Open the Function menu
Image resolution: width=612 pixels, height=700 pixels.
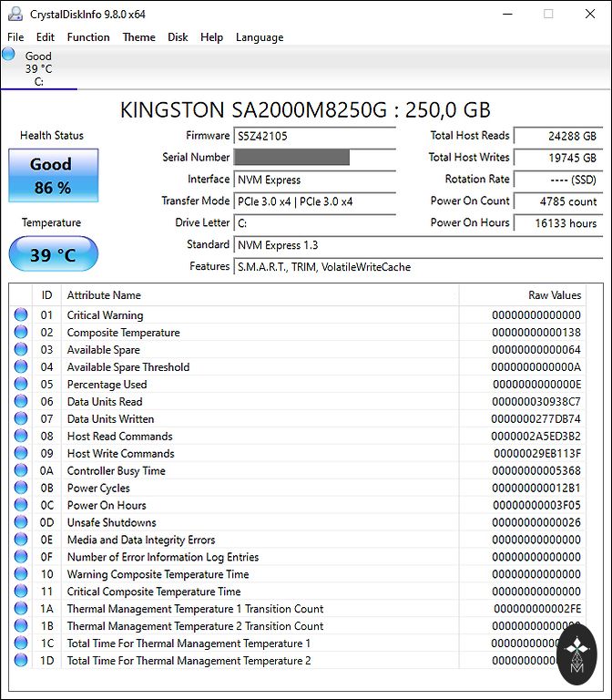(88, 37)
